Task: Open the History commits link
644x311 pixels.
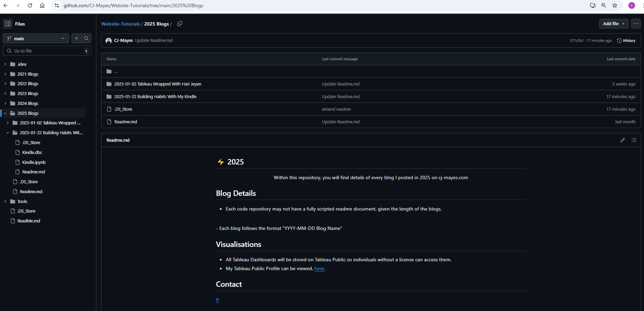Action: (626, 41)
